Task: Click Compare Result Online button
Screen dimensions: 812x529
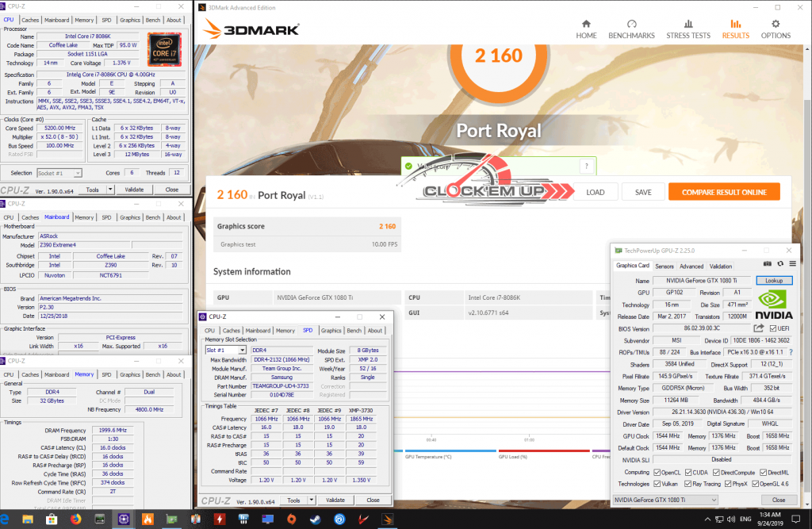Action: pos(723,192)
